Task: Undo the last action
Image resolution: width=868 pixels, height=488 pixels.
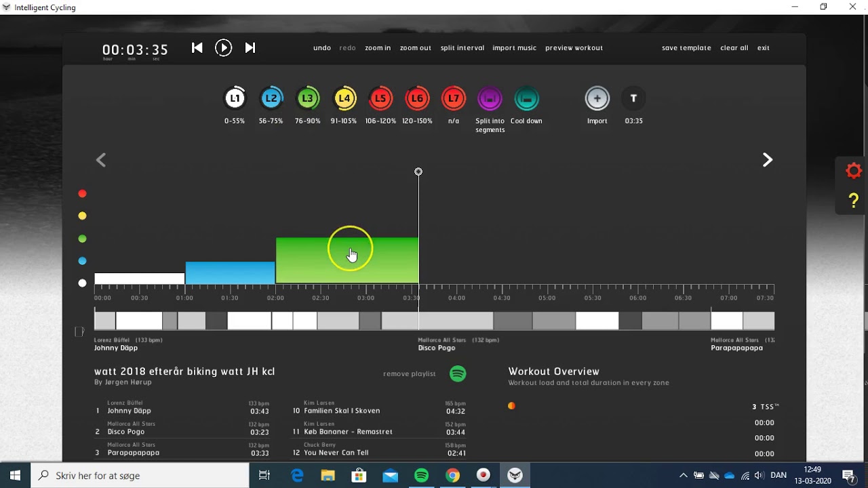Action: (x=322, y=48)
